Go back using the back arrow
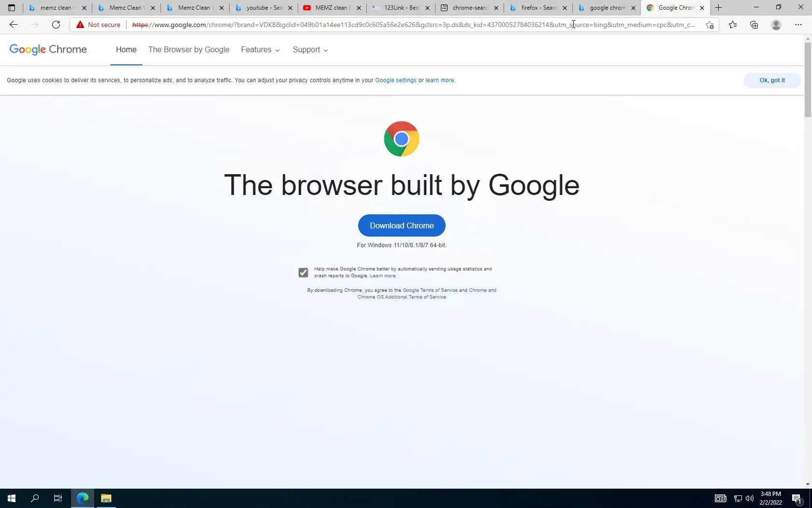The height and width of the screenshot is (508, 812). click(x=14, y=25)
